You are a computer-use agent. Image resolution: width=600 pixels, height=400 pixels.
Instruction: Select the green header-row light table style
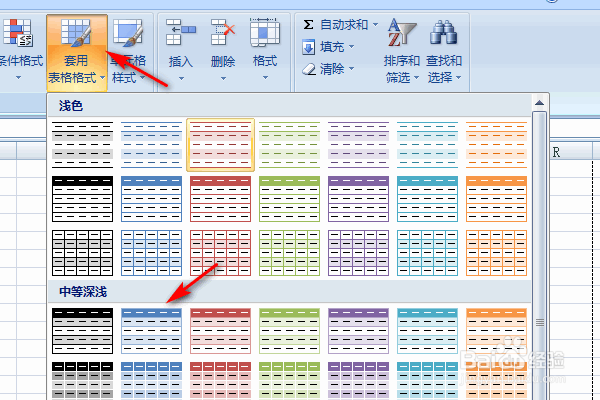289,199
